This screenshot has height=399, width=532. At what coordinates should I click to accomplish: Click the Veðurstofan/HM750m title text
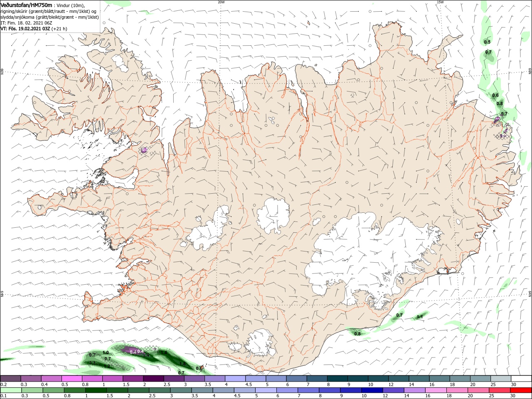(x=26, y=5)
